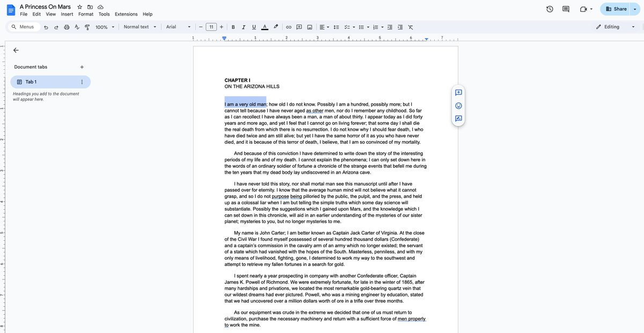Open the Tools menu
The height and width of the screenshot is (333, 644).
pyautogui.click(x=104, y=14)
